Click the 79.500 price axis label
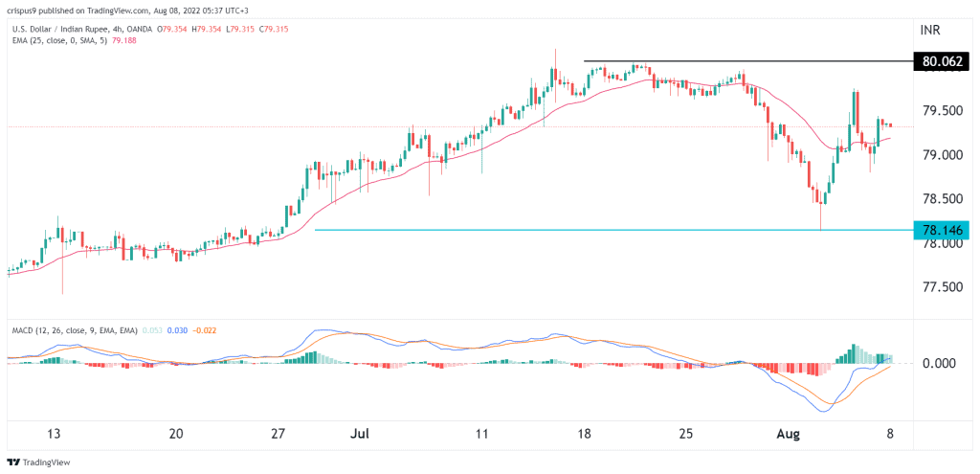Viewport: 980px width, 474px height. coord(942,111)
